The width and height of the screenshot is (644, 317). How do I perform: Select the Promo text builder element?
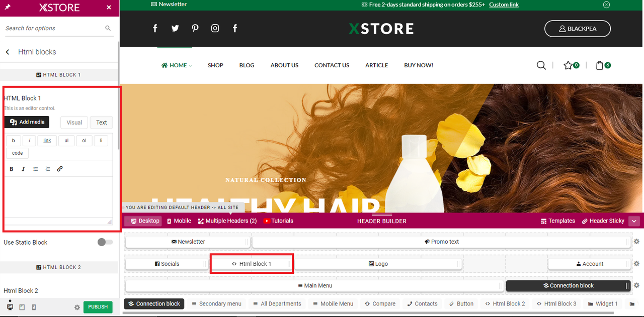pyautogui.click(x=441, y=242)
